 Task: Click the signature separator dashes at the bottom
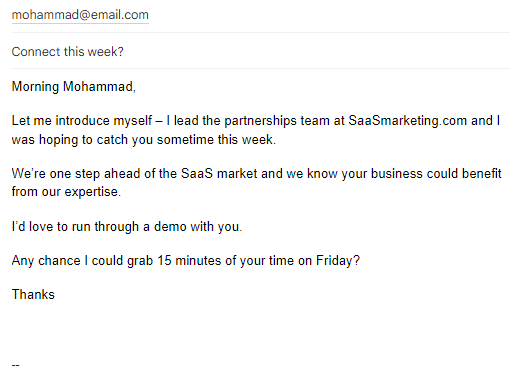pyautogui.click(x=15, y=365)
